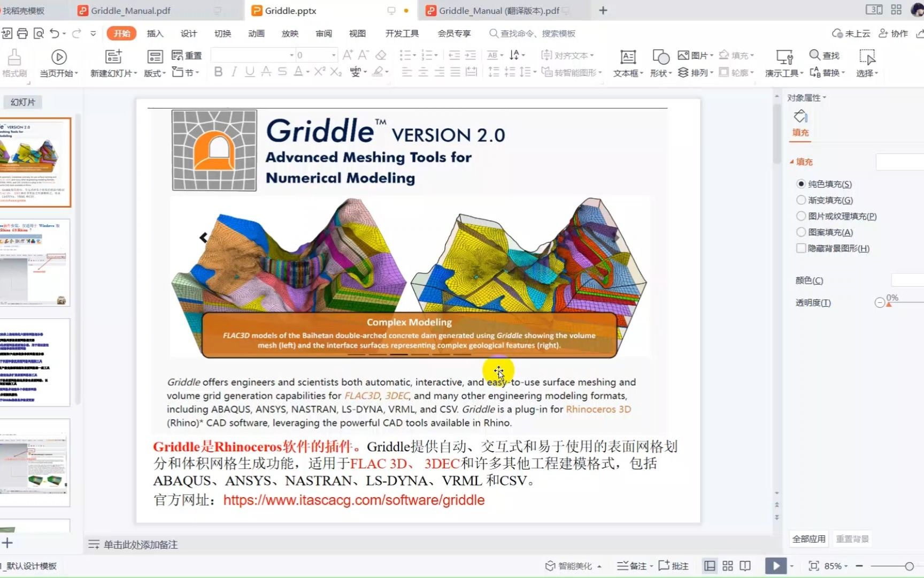
Task: Insert a text box (文本框)
Action: [628, 63]
